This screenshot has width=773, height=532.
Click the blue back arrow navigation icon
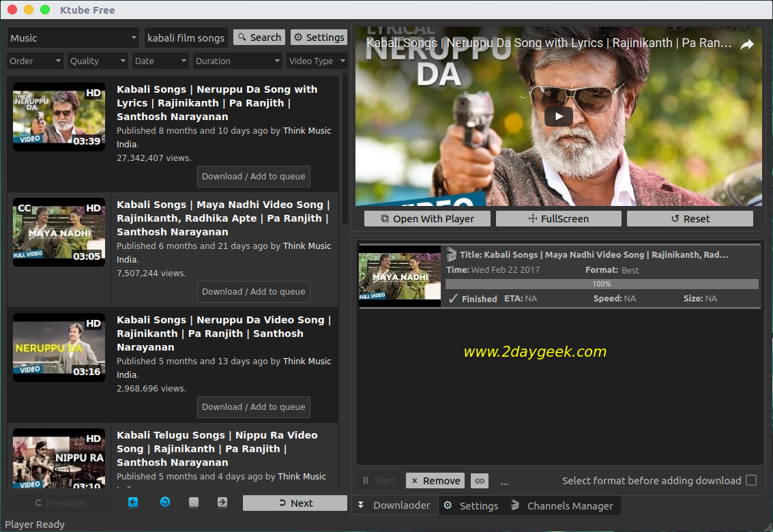[x=133, y=502]
